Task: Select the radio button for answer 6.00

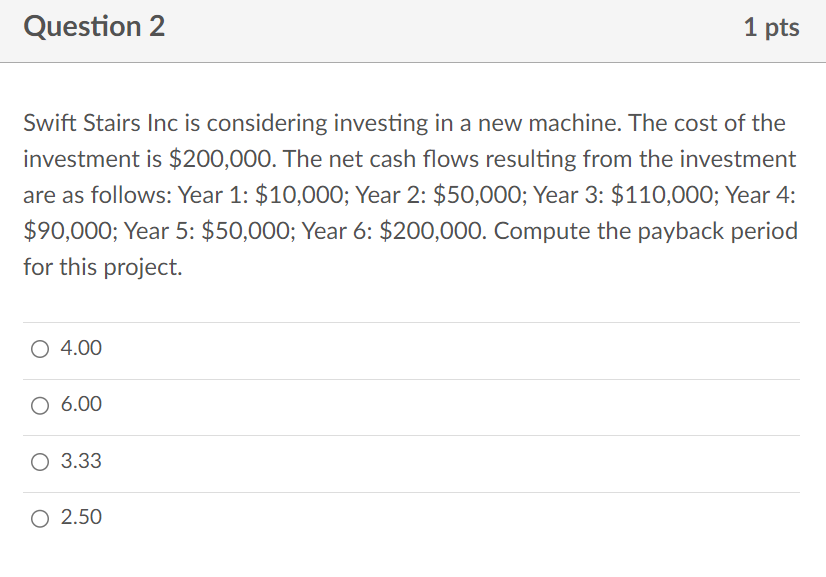Action: pos(40,405)
